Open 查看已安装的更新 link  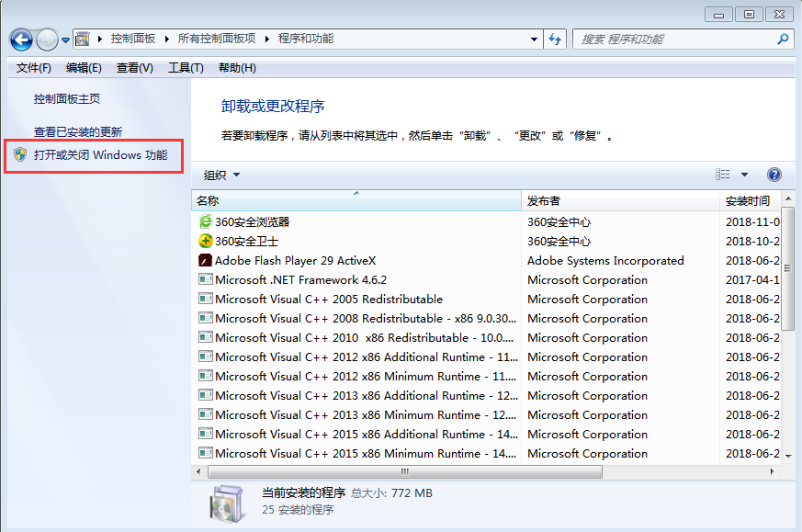(78, 132)
